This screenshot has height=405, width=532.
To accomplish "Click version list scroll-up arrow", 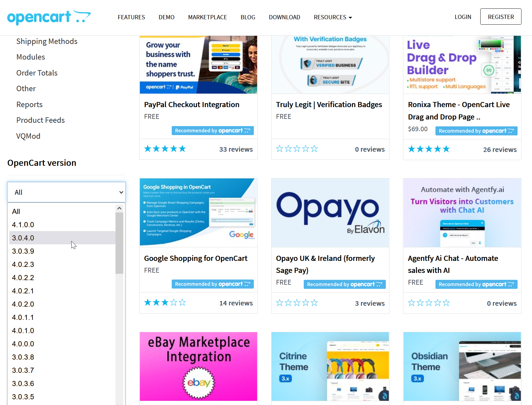I will 119,208.
